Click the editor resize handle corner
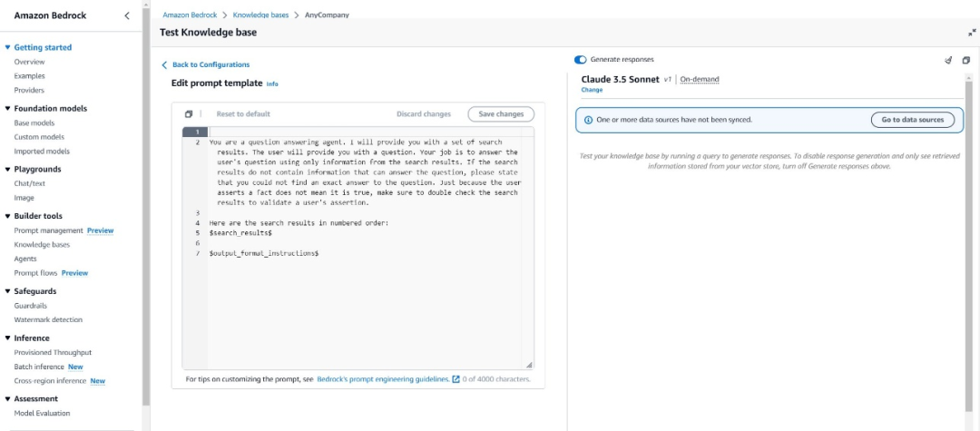 529,365
